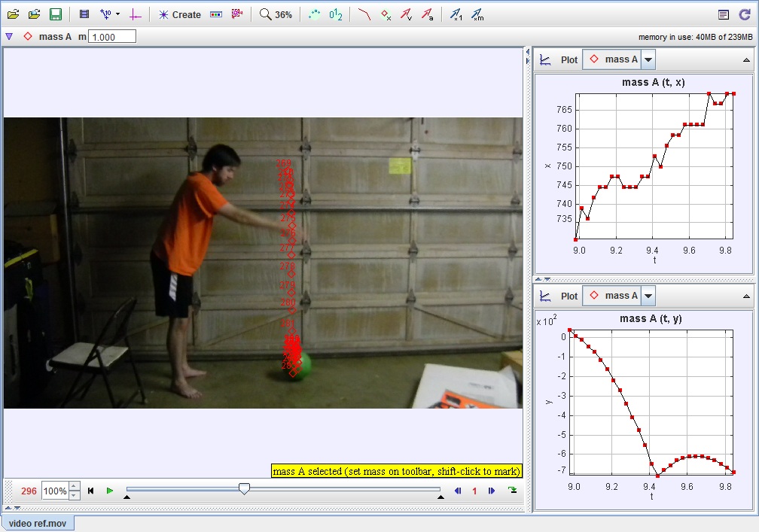This screenshot has height=532, width=759.
Task: Toggle the step number labels icon
Action: [336, 14]
